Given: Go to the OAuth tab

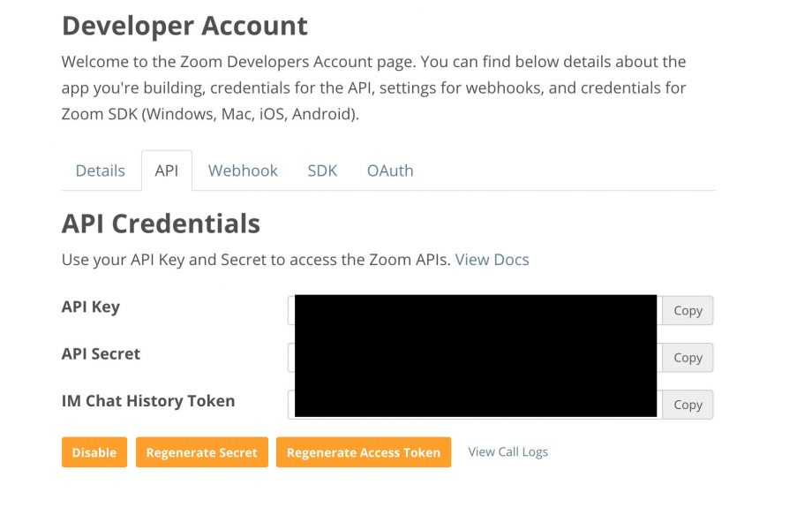Looking at the screenshot, I should tap(390, 171).
